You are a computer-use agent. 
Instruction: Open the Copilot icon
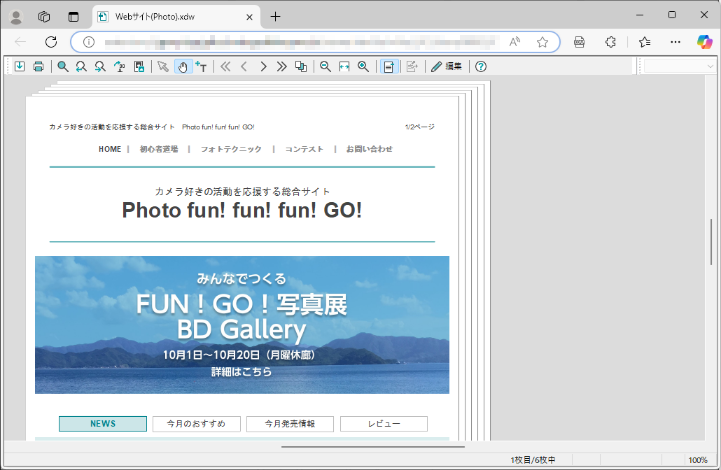[x=704, y=42]
